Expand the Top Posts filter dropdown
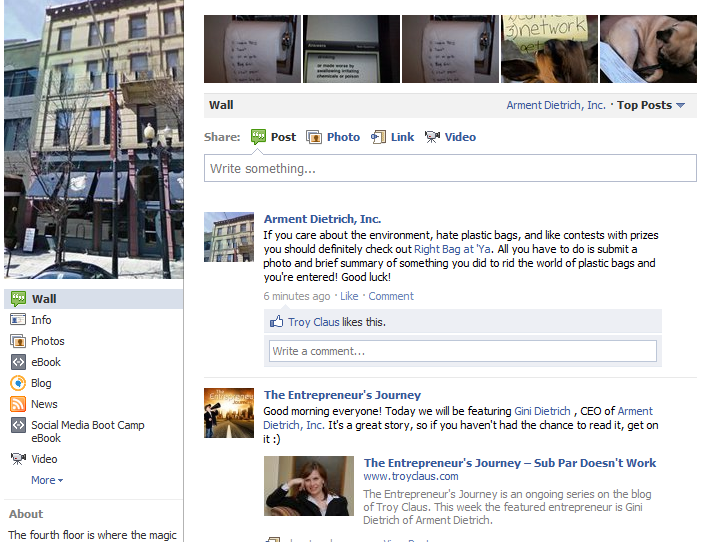 (x=651, y=105)
